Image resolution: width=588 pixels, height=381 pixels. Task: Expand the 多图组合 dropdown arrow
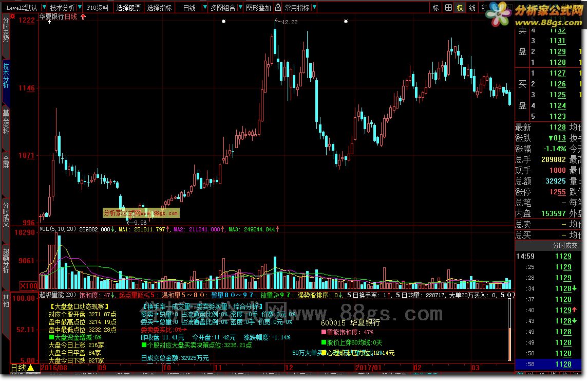pos(240,8)
